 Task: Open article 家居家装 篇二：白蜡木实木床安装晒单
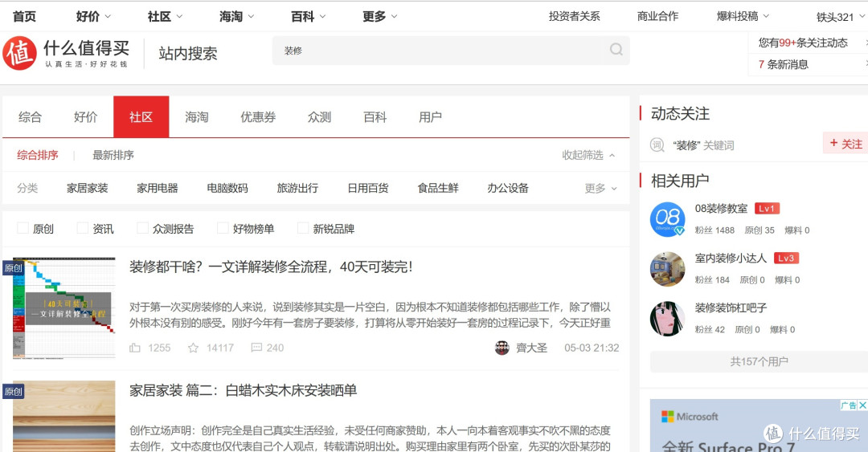coord(243,391)
